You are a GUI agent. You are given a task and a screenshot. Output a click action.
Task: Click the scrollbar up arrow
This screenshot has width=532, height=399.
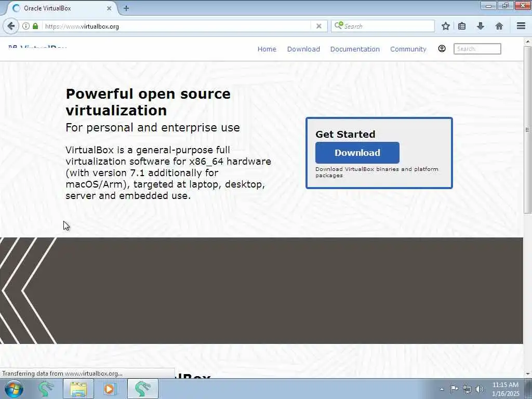pos(527,42)
